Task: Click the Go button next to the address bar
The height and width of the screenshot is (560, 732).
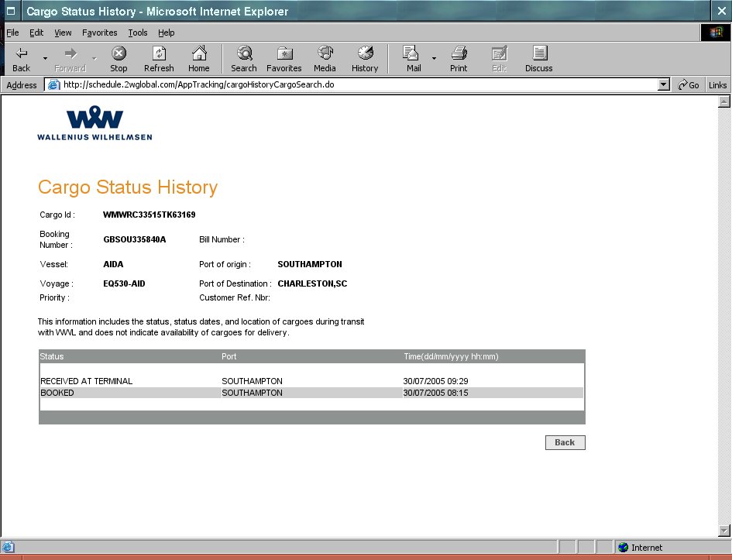Action: point(689,85)
